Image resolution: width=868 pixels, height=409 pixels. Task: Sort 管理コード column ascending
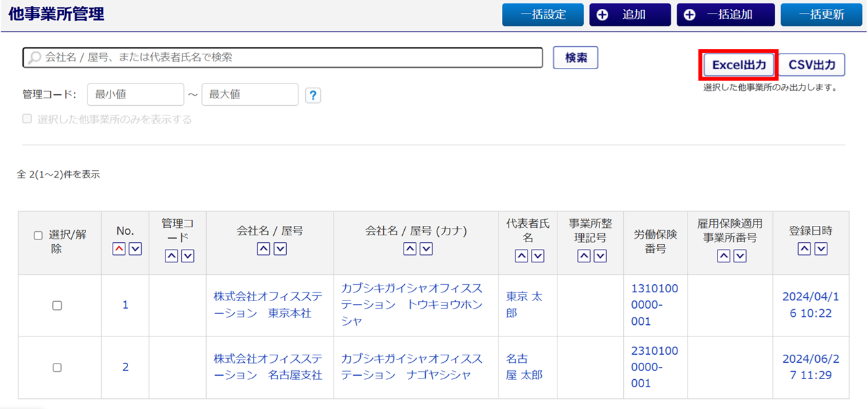pos(172,256)
